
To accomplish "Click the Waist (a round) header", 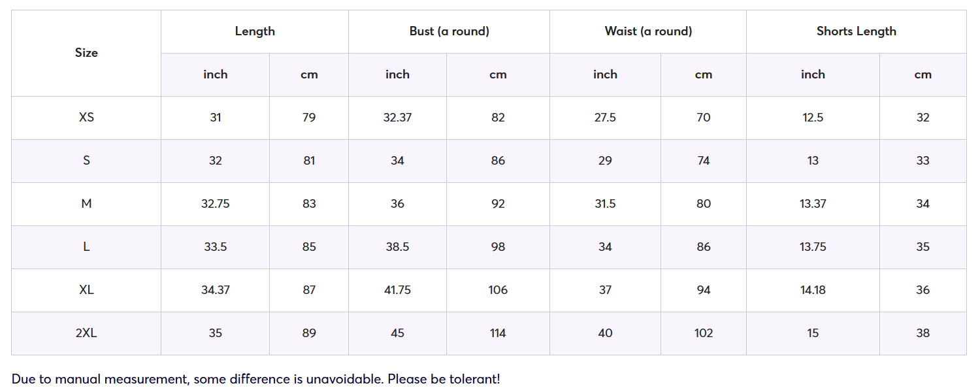I will coord(648,31).
